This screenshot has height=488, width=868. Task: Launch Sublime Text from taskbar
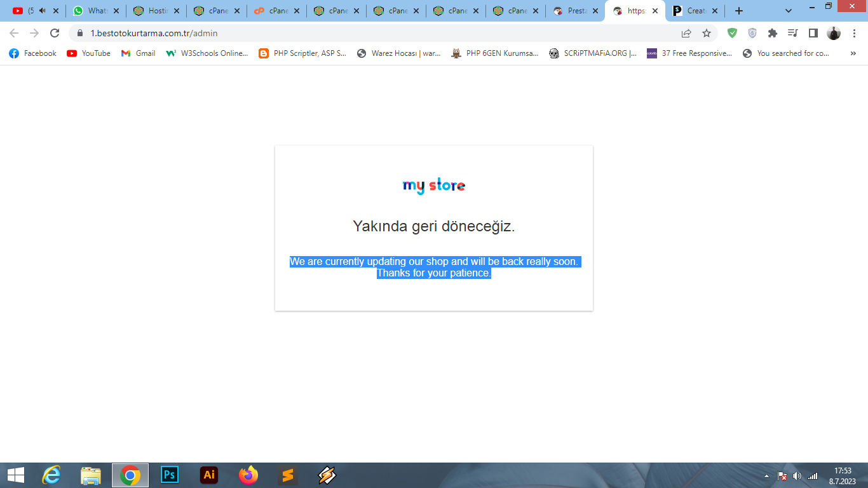tap(288, 475)
